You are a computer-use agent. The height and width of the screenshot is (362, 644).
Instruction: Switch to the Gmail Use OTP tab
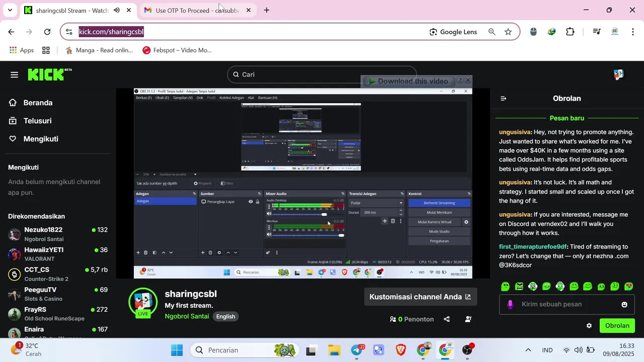point(197,11)
